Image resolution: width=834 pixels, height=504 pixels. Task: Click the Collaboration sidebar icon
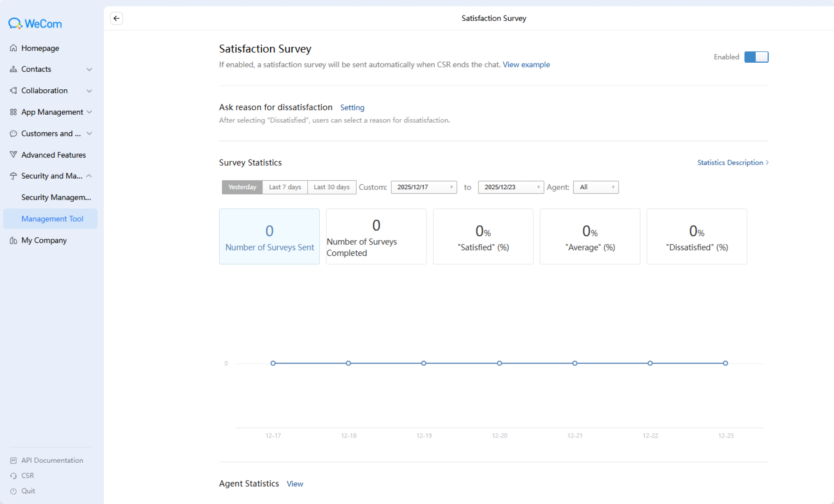point(14,90)
